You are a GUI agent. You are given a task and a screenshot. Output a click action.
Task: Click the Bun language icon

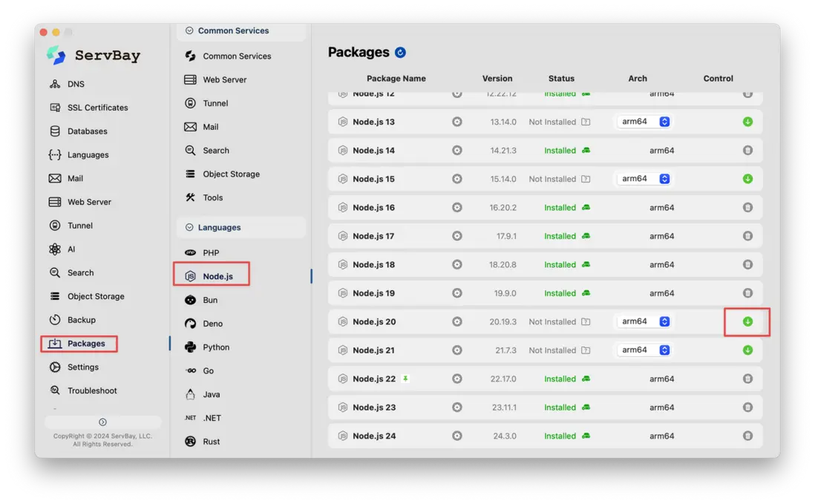(x=191, y=300)
